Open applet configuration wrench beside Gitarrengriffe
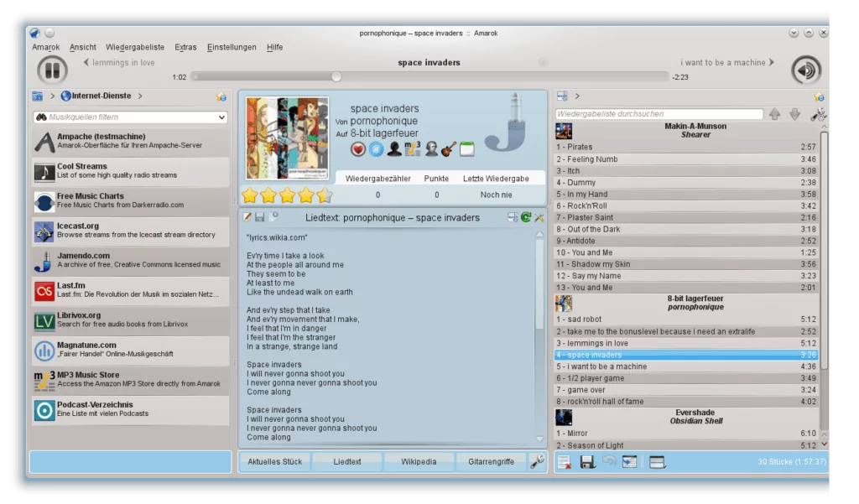 (x=537, y=462)
